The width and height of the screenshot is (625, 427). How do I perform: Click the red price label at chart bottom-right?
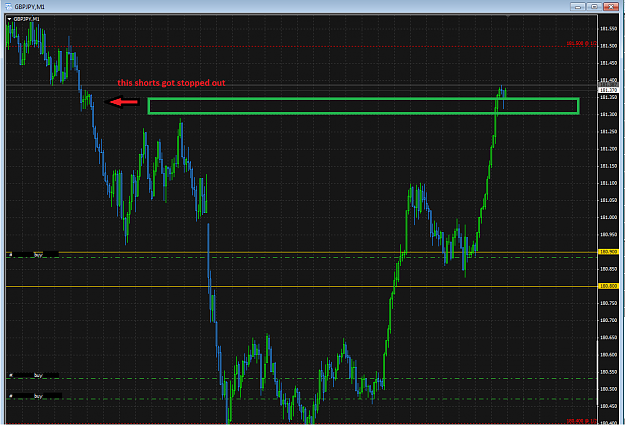coord(582,421)
